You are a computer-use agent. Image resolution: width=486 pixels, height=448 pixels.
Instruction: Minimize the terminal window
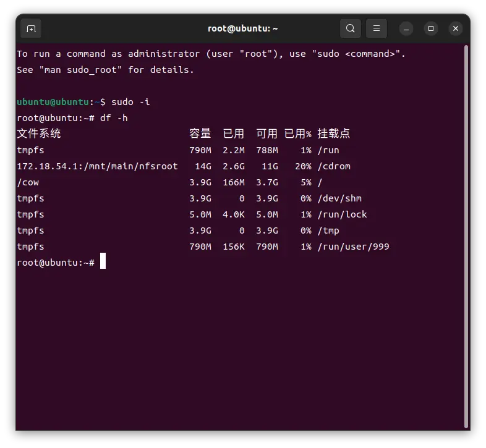pos(406,28)
